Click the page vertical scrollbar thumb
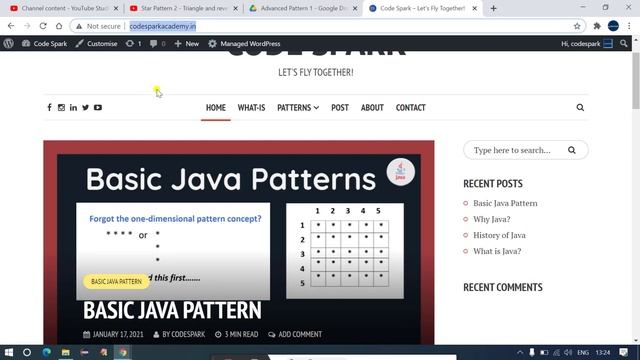The image size is (640, 360). [x=636, y=81]
